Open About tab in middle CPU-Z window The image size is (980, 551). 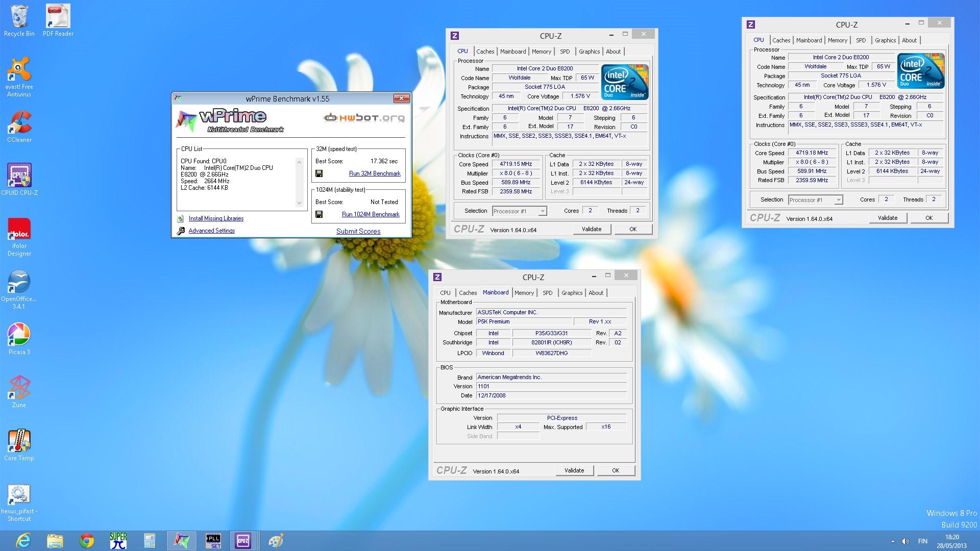[614, 52]
